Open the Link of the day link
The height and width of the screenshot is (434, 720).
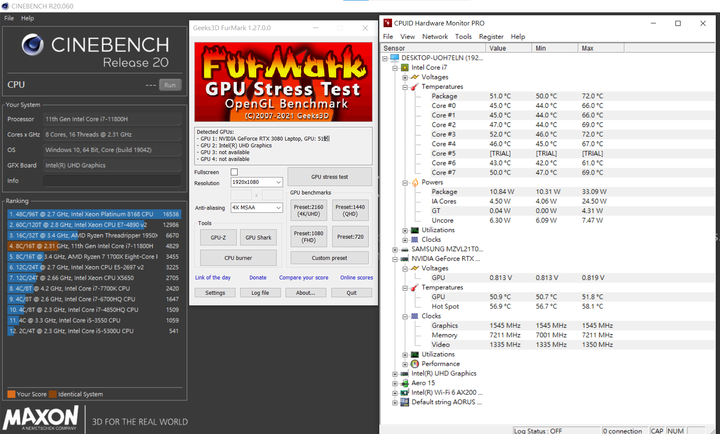pyautogui.click(x=213, y=277)
